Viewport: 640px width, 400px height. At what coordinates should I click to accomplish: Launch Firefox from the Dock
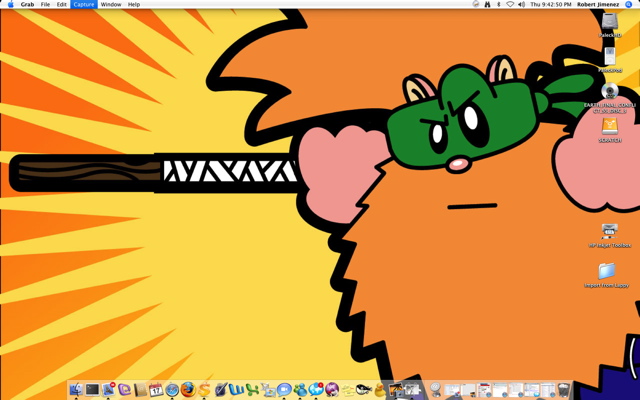[x=188, y=390]
